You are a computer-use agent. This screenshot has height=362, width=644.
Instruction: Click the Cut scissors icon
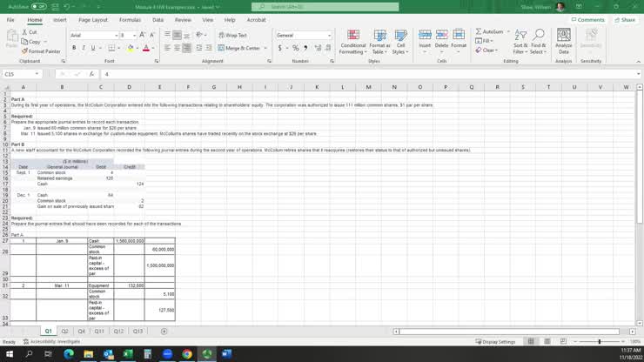click(24, 32)
